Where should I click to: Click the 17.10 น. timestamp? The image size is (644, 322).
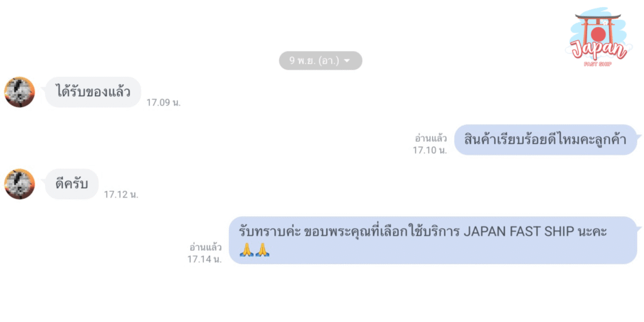pyautogui.click(x=430, y=150)
